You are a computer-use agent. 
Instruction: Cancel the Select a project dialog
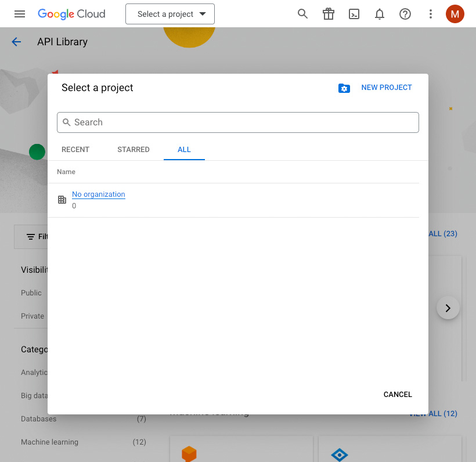[398, 394]
